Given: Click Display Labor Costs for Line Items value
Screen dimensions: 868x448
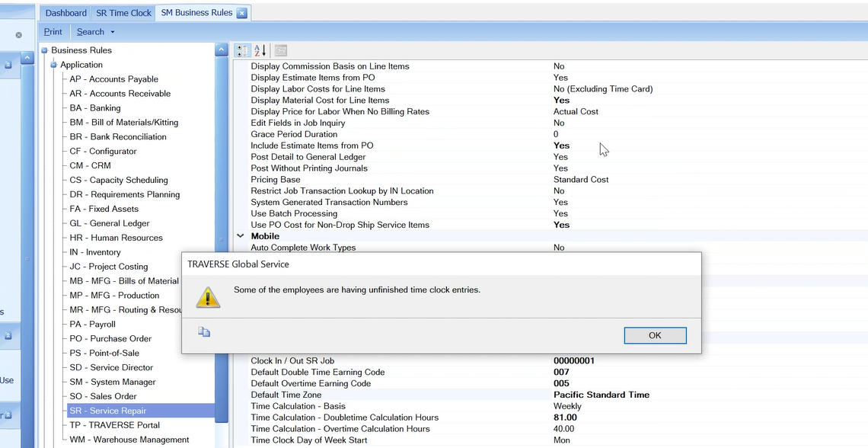Looking at the screenshot, I should tap(603, 88).
